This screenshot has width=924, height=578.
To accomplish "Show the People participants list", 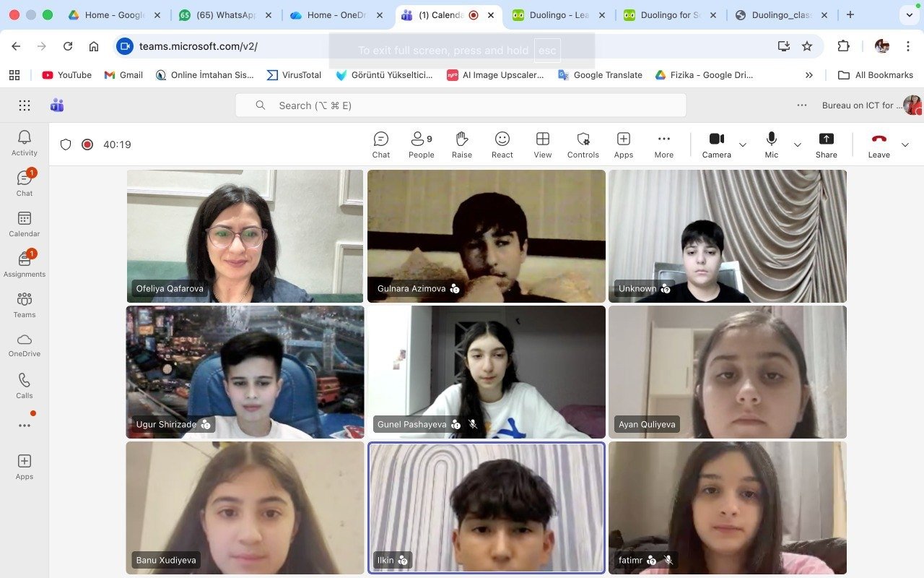I will [x=421, y=144].
